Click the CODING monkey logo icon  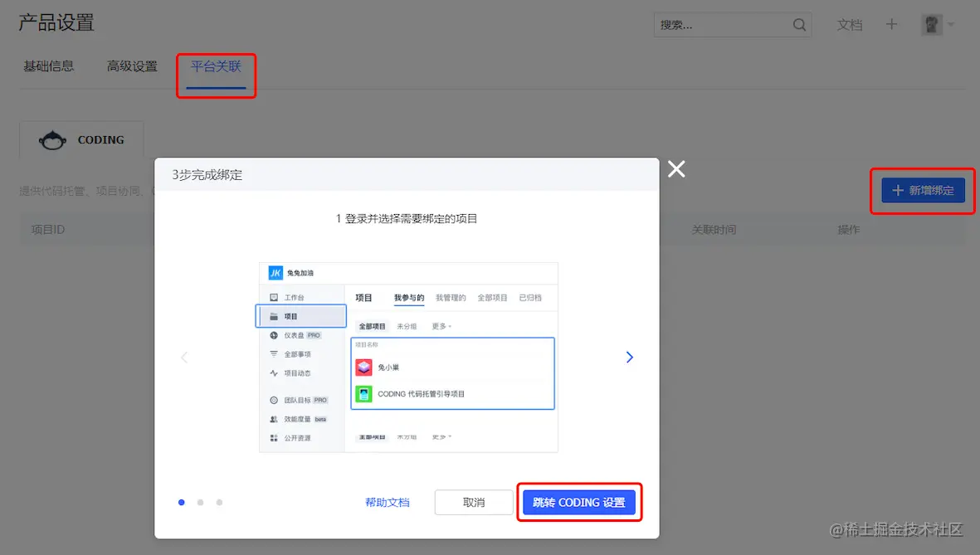(x=52, y=140)
